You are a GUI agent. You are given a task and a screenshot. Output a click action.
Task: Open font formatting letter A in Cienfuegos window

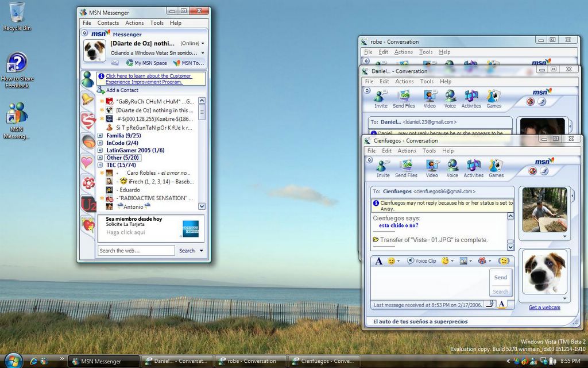coord(379,261)
